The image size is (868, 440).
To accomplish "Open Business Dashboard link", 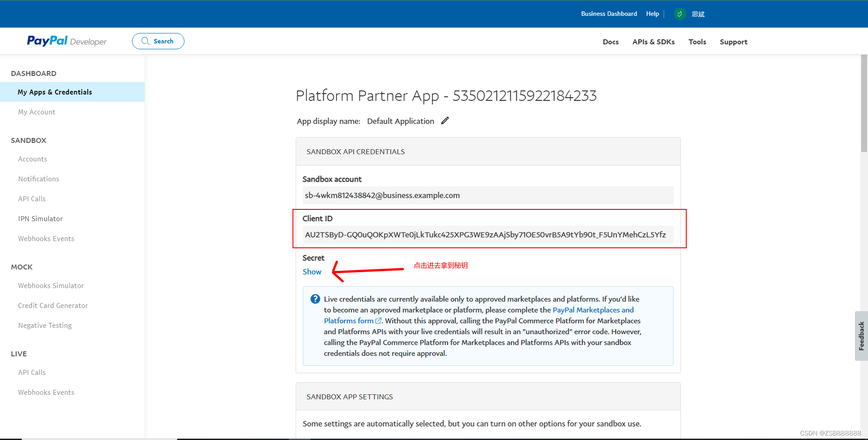I will point(609,14).
